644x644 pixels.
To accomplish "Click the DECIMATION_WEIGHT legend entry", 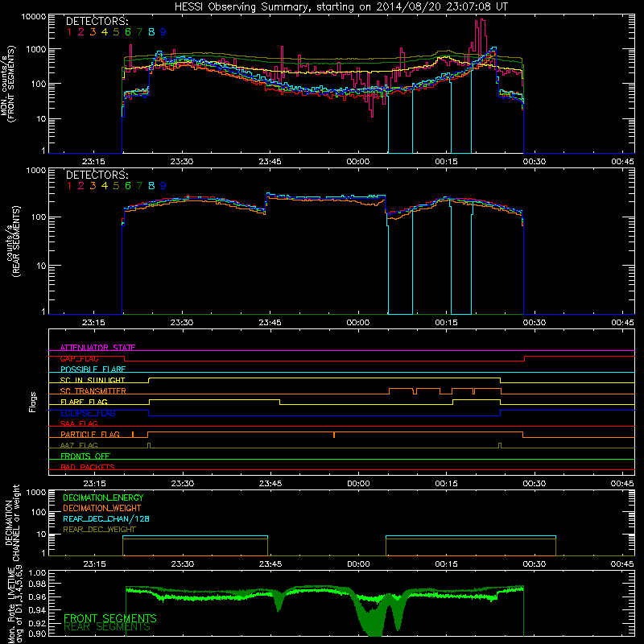I will 102,508.
